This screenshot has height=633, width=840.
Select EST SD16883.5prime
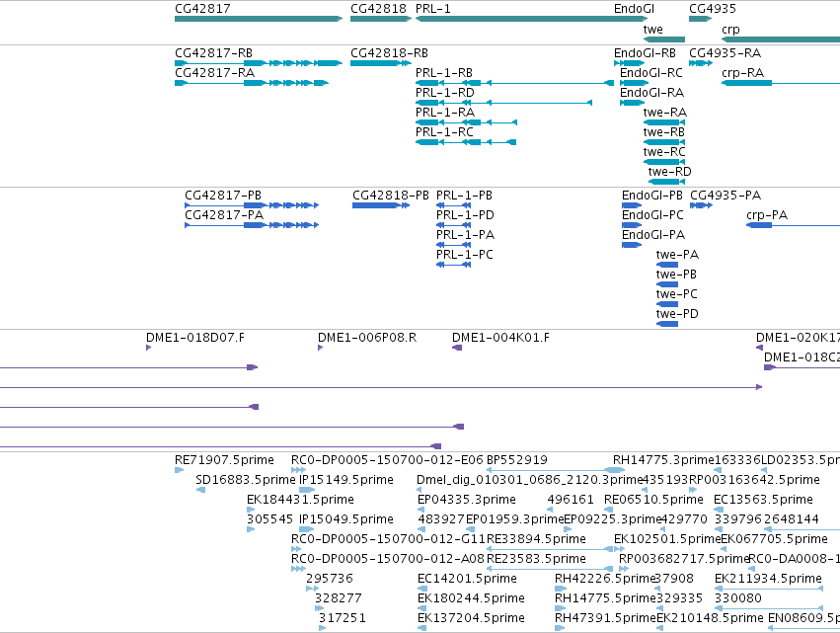[x=200, y=490]
